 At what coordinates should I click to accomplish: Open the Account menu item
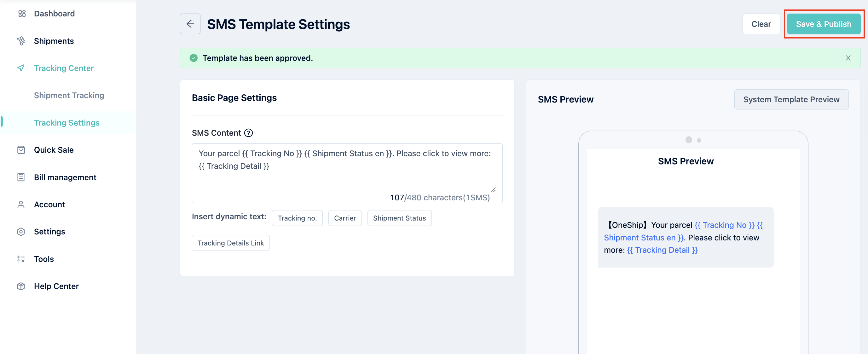[x=49, y=204]
